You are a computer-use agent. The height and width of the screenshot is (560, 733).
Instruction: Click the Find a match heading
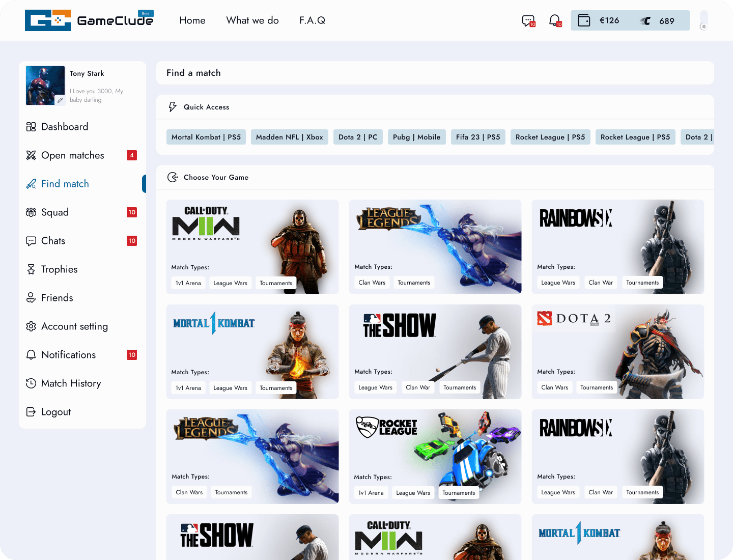click(x=193, y=73)
